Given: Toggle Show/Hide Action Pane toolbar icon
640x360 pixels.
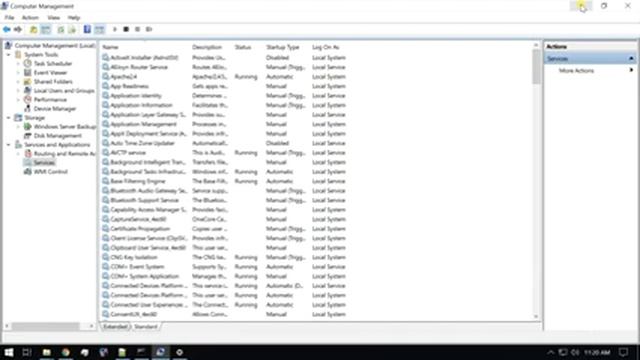Looking at the screenshot, I should point(99,29).
